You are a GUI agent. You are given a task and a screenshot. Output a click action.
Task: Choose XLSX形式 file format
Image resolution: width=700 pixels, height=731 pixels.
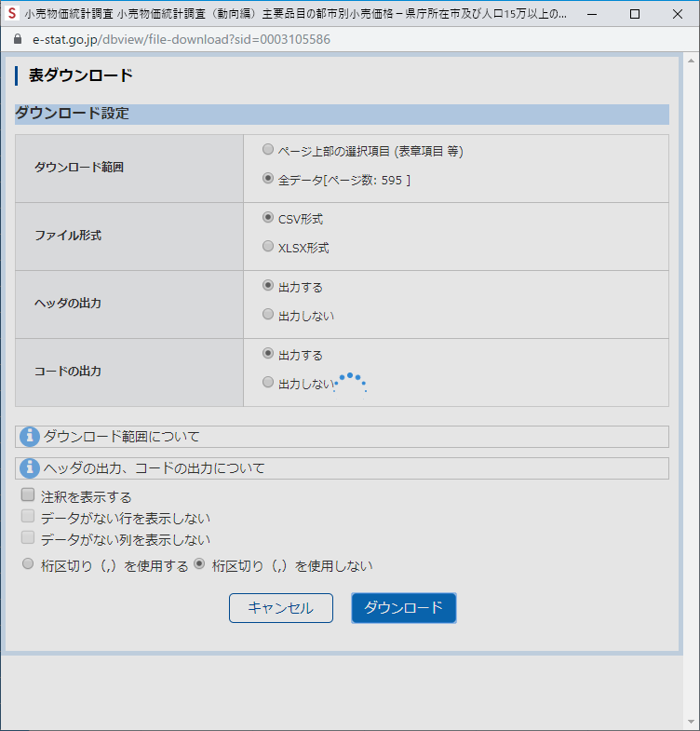pos(268,247)
